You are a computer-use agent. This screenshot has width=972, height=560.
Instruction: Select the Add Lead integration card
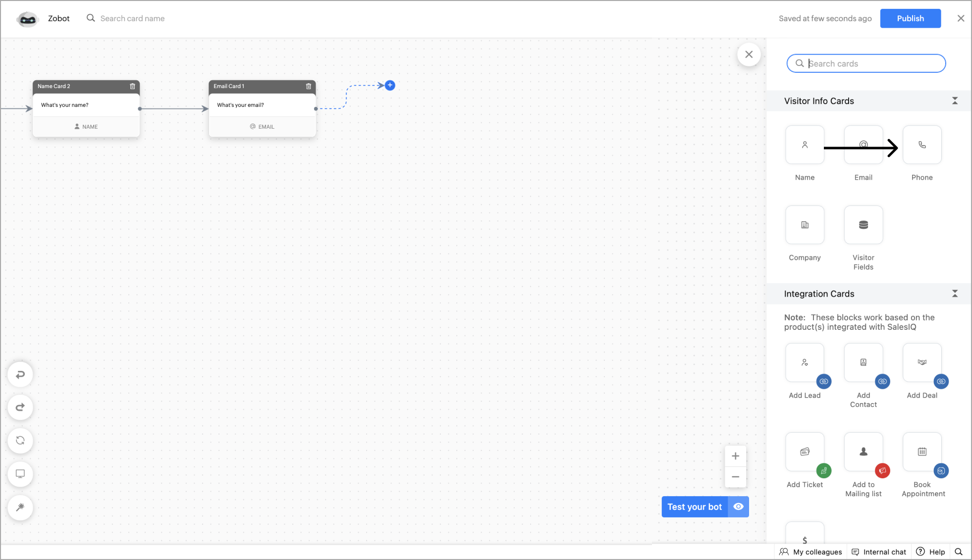click(x=805, y=363)
